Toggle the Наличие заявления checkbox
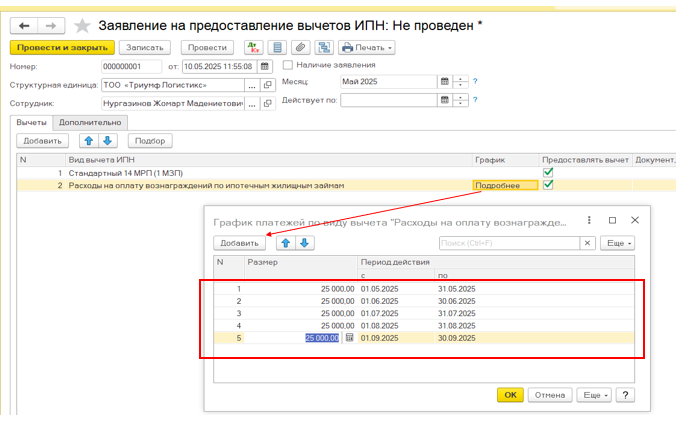 click(288, 66)
